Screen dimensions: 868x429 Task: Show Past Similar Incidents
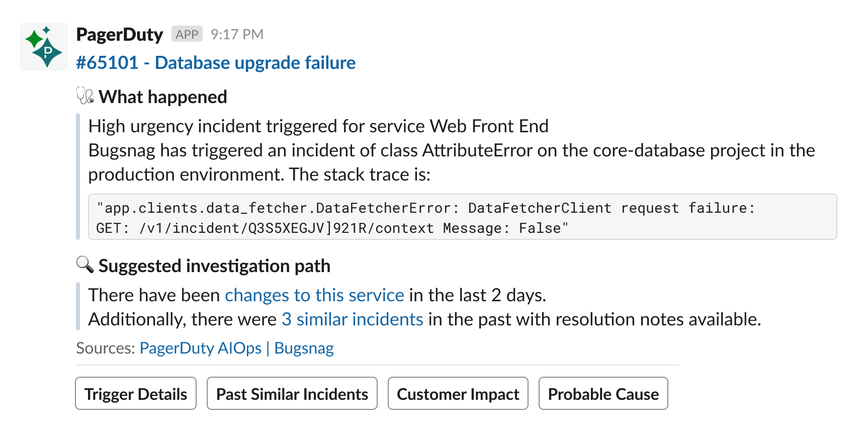pyautogui.click(x=292, y=394)
